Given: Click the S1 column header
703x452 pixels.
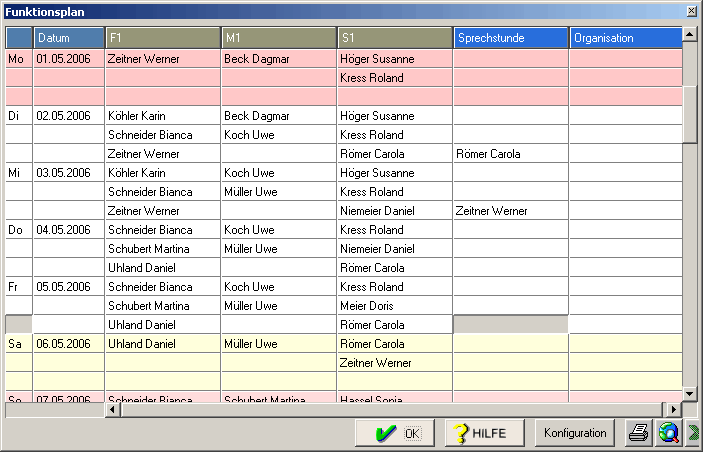Looking at the screenshot, I should coord(395,38).
